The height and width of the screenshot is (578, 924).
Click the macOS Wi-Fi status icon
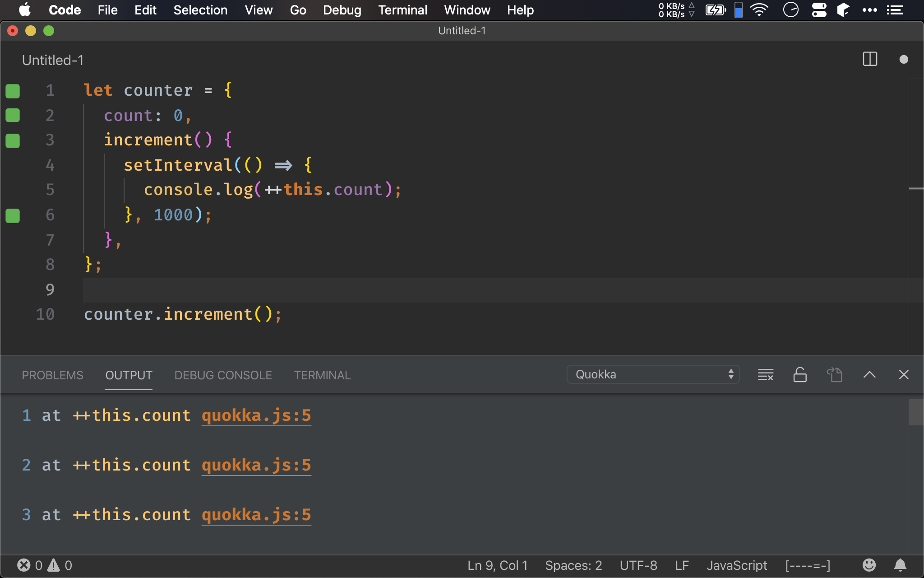758,9
